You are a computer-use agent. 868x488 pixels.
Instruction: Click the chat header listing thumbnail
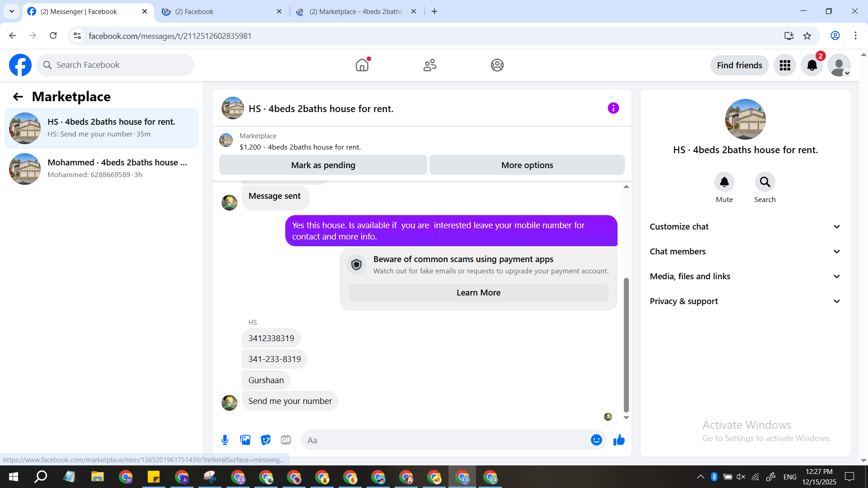point(233,108)
